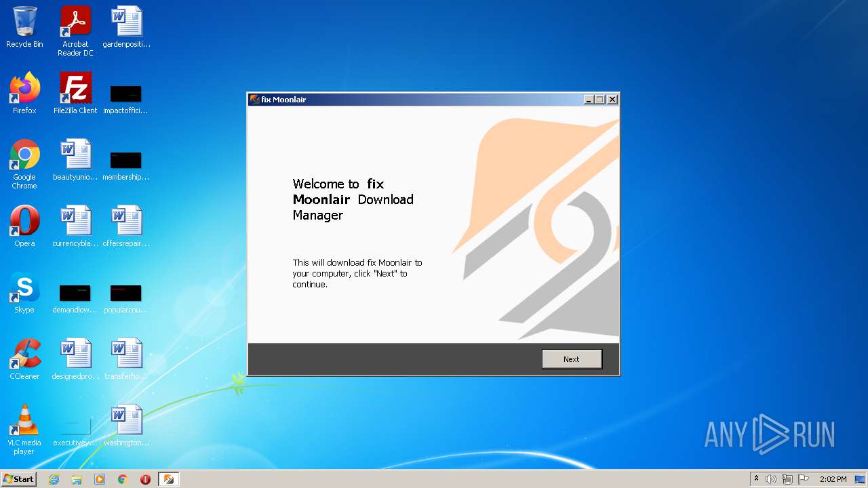The width and height of the screenshot is (868, 488).
Task: Open the volume control tray icon
Action: [771, 479]
